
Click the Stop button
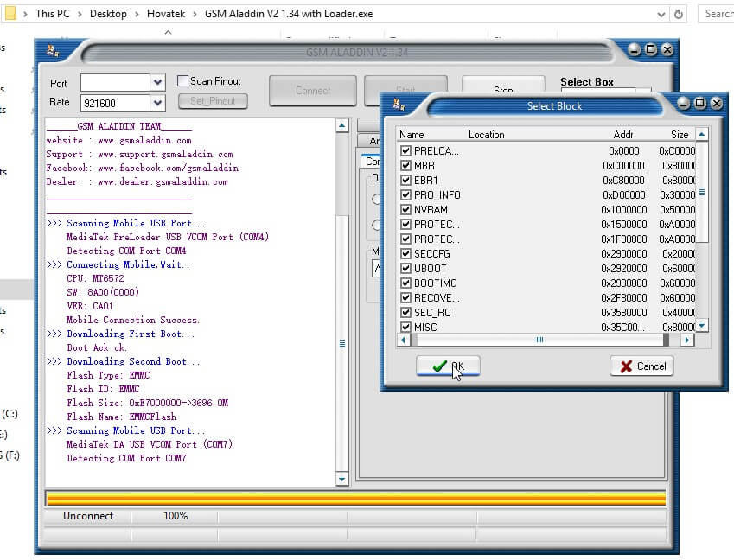[503, 84]
